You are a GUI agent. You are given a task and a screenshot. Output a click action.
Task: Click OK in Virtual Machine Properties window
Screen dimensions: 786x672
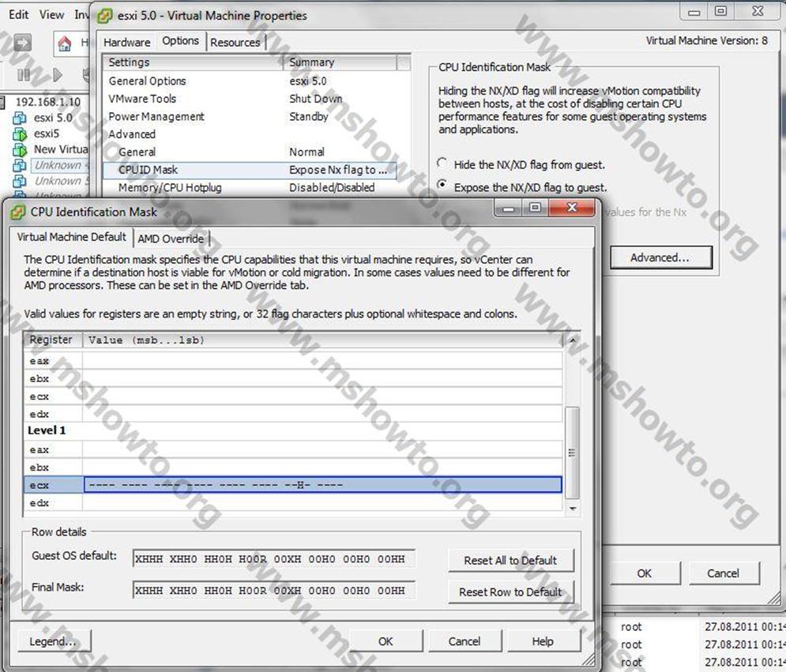pyautogui.click(x=644, y=573)
